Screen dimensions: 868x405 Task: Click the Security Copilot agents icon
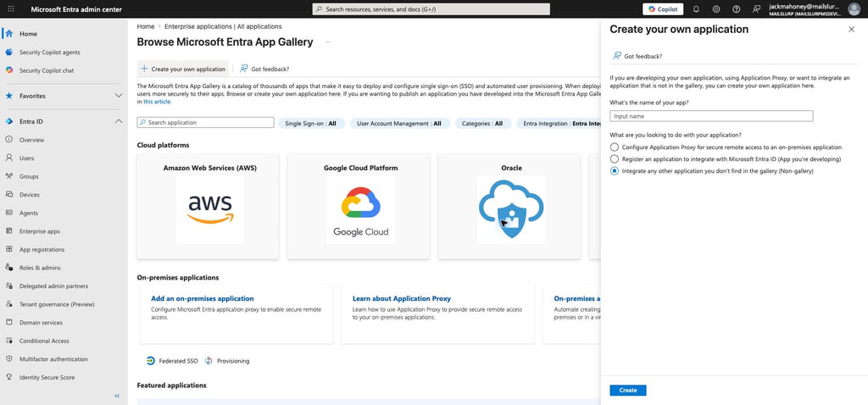(8, 52)
